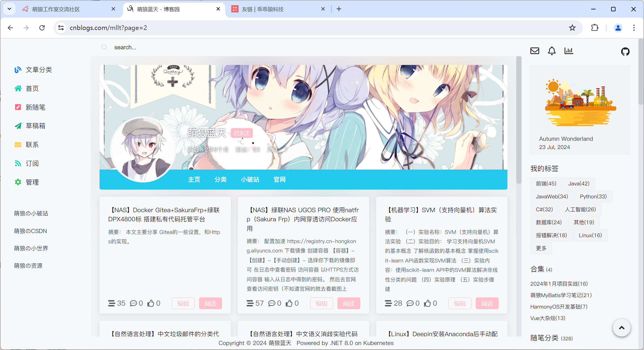The height and width of the screenshot is (350, 644).
Task: Open the mail icon at top right
Action: (x=534, y=51)
